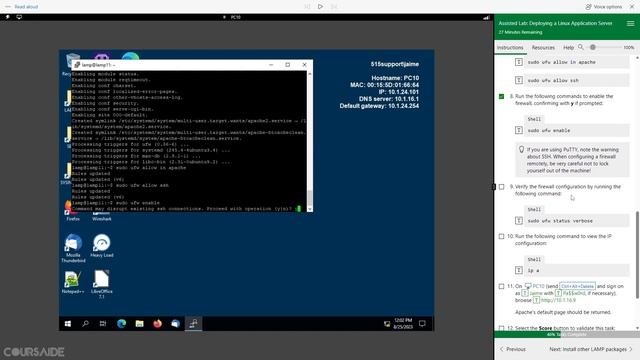Click the taskbar search magnifier icon
640x360 pixels.
pos(85,324)
